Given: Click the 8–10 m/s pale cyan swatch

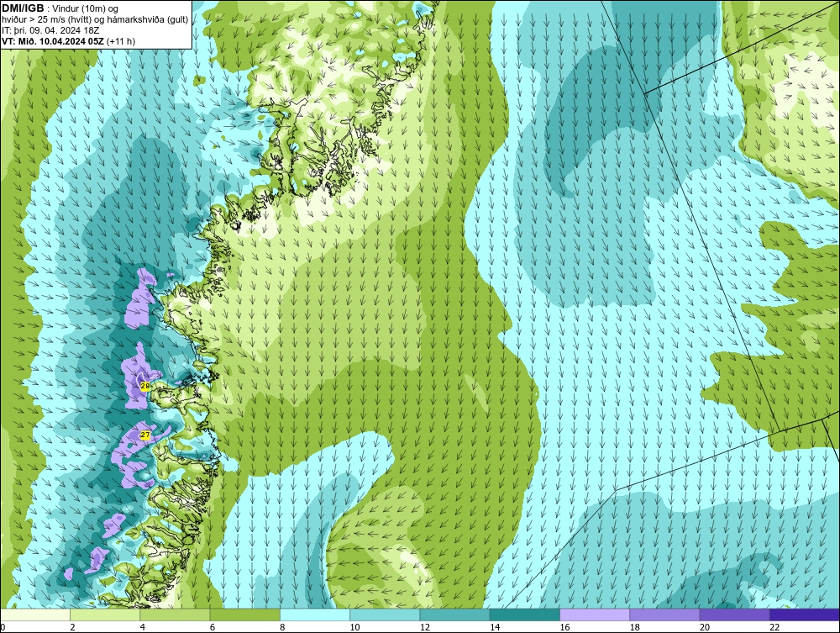Looking at the screenshot, I should pos(315,615).
